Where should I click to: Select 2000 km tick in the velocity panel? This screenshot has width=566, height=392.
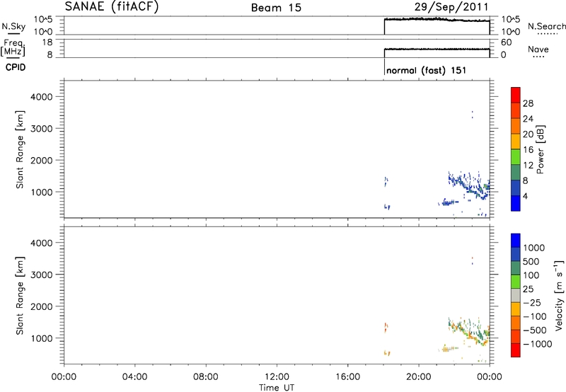(42, 306)
